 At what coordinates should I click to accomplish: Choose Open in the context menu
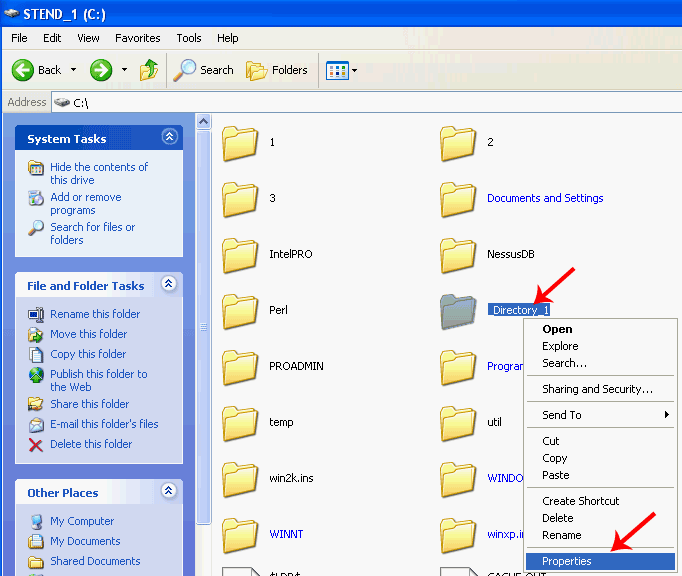[x=600, y=329]
